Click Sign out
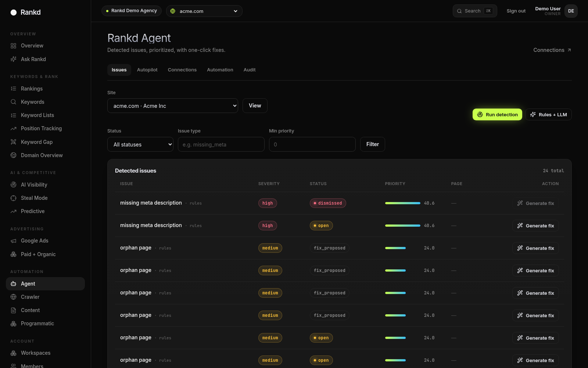This screenshot has width=588, height=368. 516,11
